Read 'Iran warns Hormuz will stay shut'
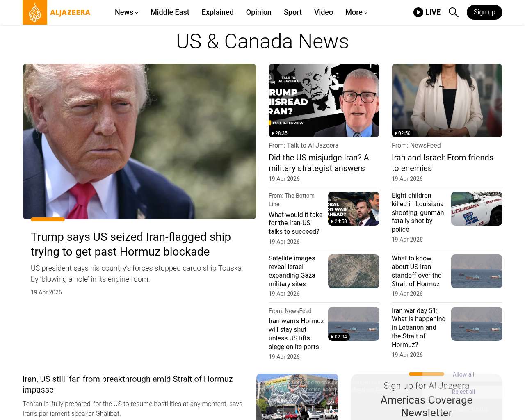Viewport: 525px width, 420px height. (296, 334)
